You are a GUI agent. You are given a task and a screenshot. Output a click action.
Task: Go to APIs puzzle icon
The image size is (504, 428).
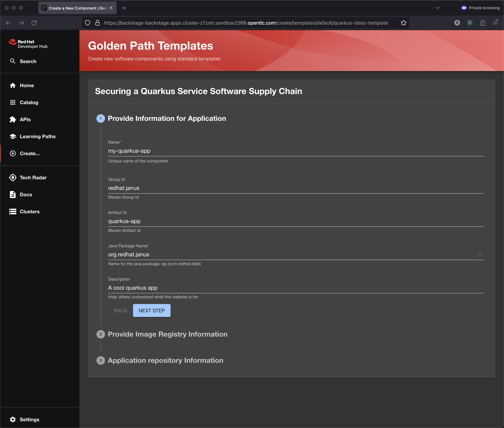click(13, 119)
